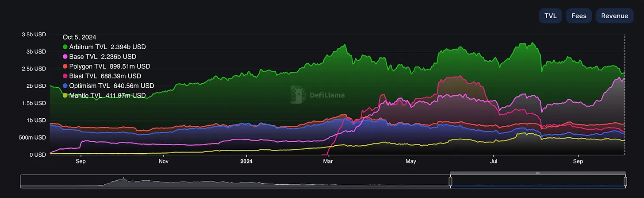Click the 'May' x-axis label
The width and height of the screenshot is (644, 198).
(x=411, y=162)
